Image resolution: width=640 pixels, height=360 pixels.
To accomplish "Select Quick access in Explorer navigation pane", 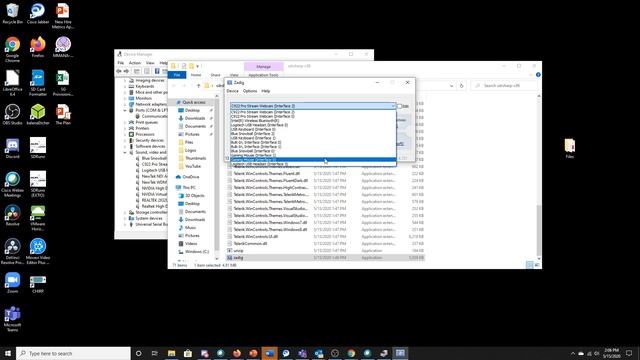I will [193, 102].
